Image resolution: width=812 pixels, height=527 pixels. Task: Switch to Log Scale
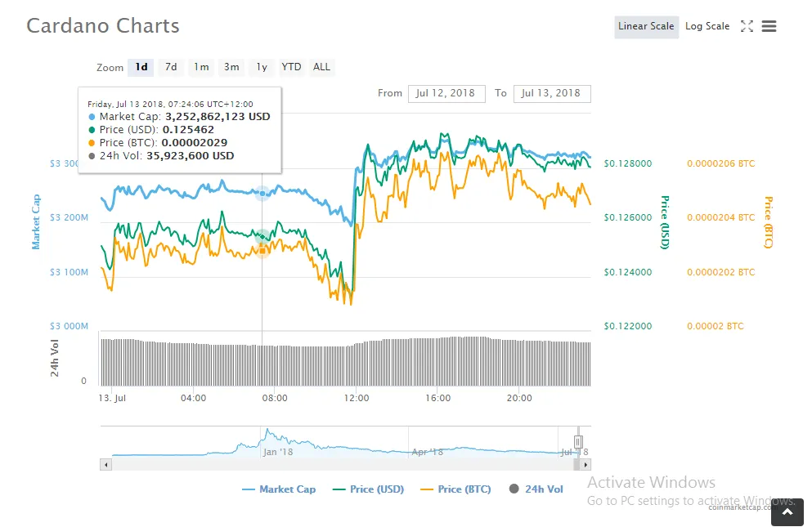coord(707,26)
